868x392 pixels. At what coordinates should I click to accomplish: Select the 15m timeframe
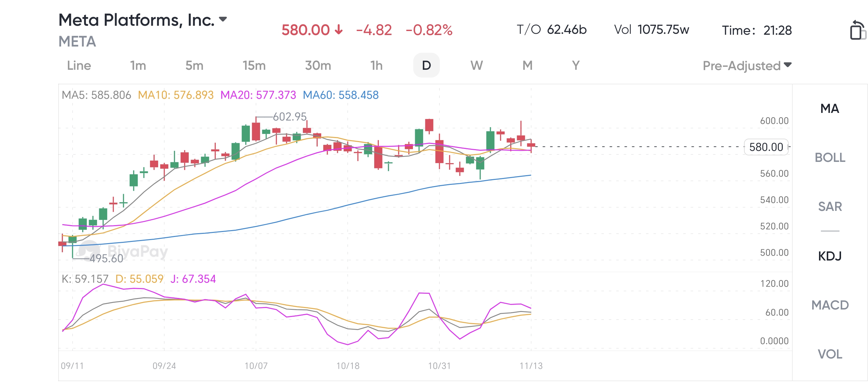[254, 65]
